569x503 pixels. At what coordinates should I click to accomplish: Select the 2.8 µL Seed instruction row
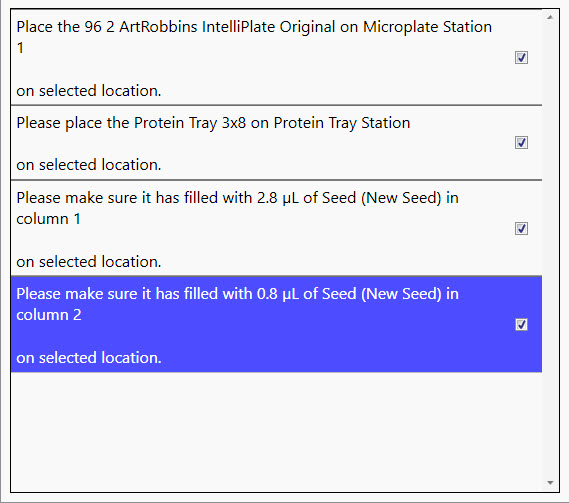pyautogui.click(x=276, y=228)
